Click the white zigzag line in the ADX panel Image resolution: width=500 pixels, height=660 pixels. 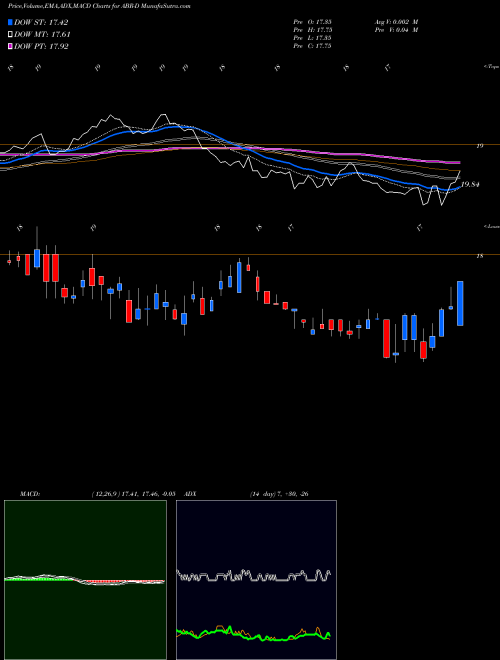pyautogui.click(x=253, y=576)
